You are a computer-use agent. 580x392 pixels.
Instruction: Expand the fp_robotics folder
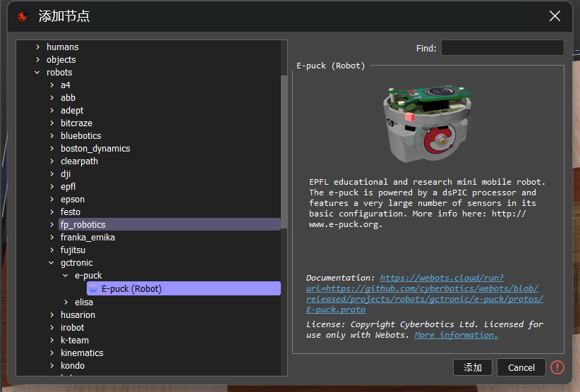pyautogui.click(x=52, y=224)
